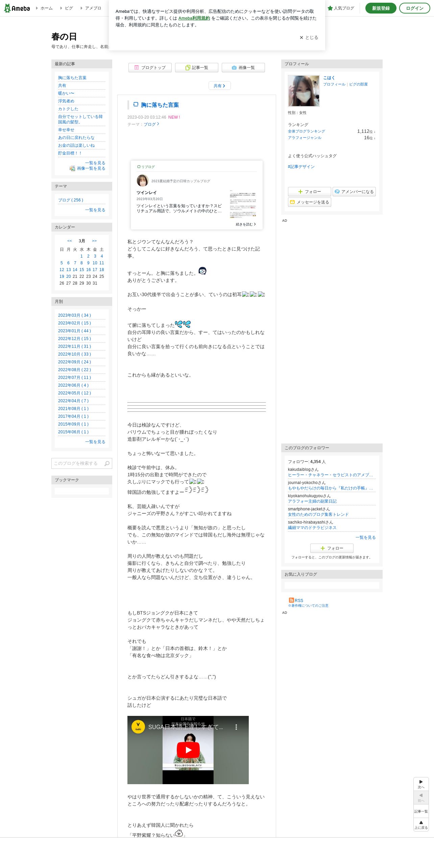Open 一覧を見る under the monthly archive
The width and height of the screenshot is (434, 868).
coord(95,442)
